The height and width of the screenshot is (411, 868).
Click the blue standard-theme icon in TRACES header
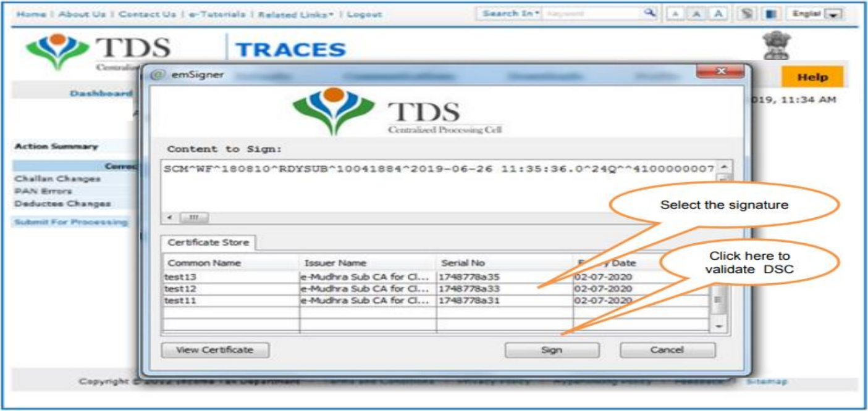coord(770,14)
